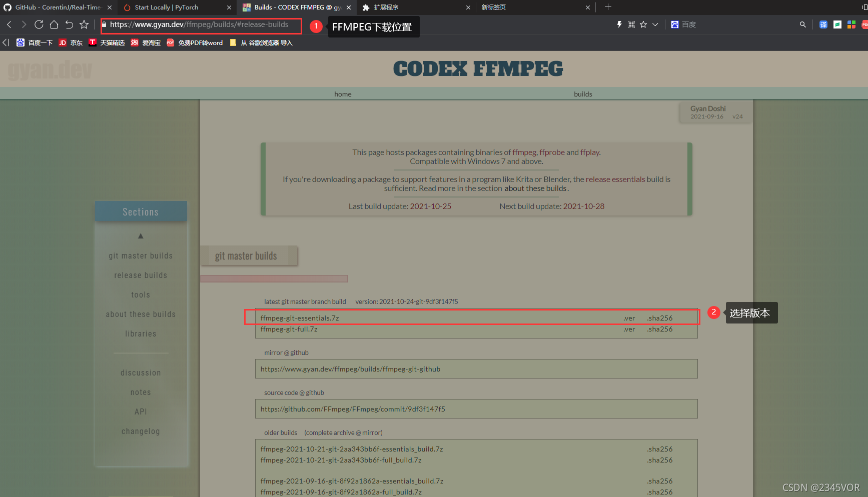Switch to the GitHub CorentinJ Real-Time tab
Screen dimensions: 868x497
click(x=52, y=7)
